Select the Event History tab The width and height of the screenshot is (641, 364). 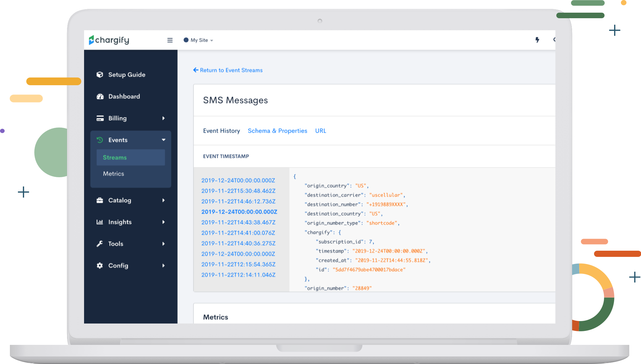pos(222,131)
